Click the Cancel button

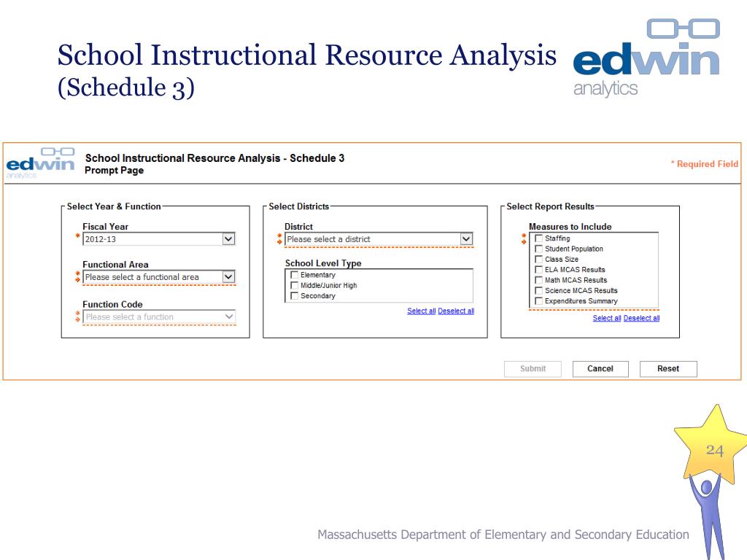[600, 368]
